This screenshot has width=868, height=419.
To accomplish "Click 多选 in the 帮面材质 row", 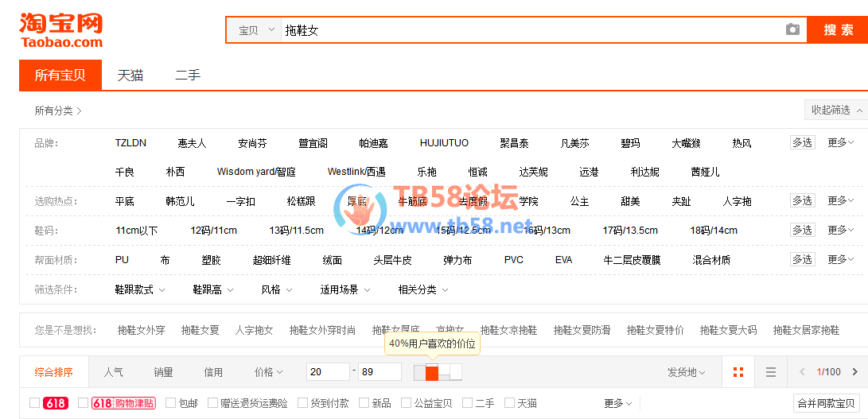I will point(802,259).
